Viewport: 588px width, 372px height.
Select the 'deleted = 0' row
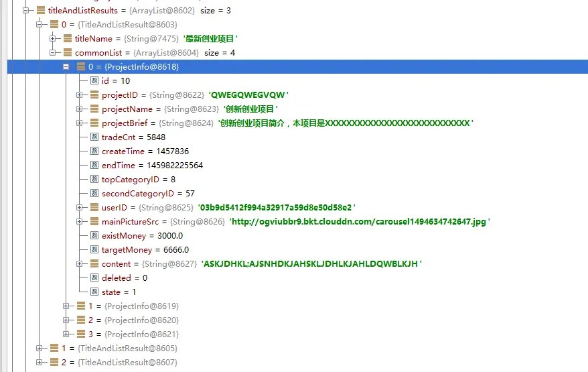tap(125, 277)
